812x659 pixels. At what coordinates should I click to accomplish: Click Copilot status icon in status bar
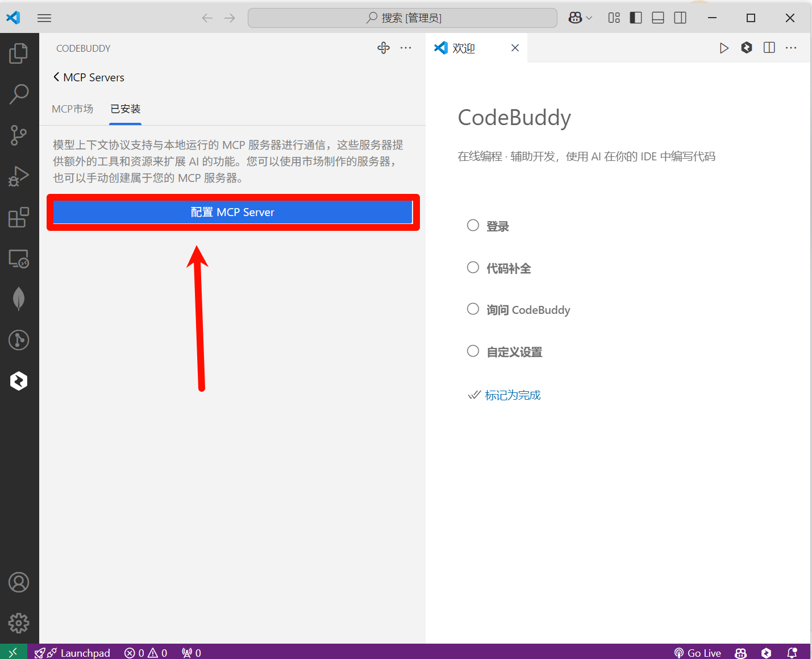click(x=740, y=653)
